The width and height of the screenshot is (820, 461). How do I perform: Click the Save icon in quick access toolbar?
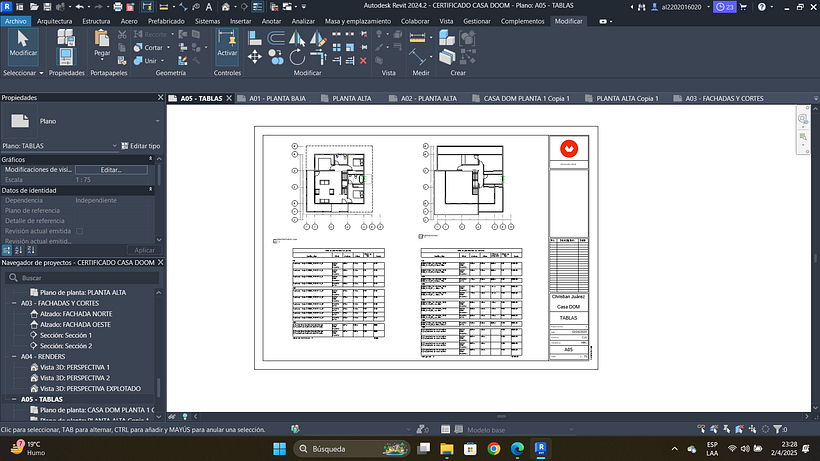47,7
